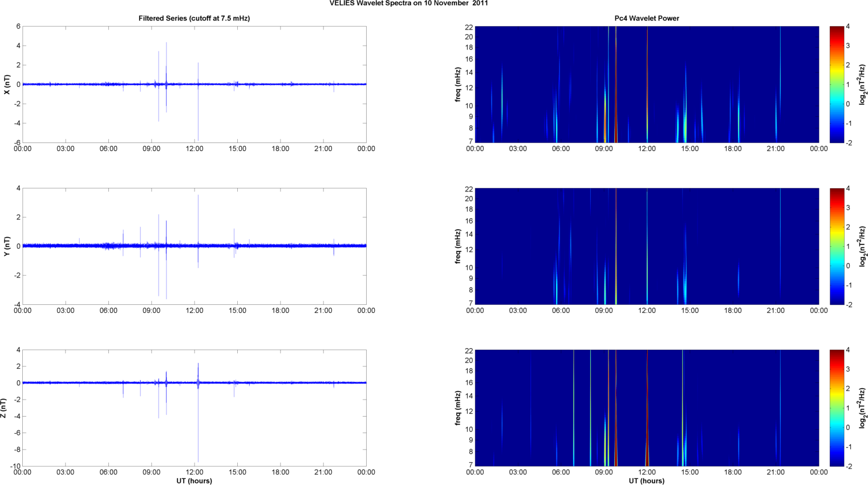
Task: Click the Pc4 Wavelet Power heading
Action: point(646,18)
